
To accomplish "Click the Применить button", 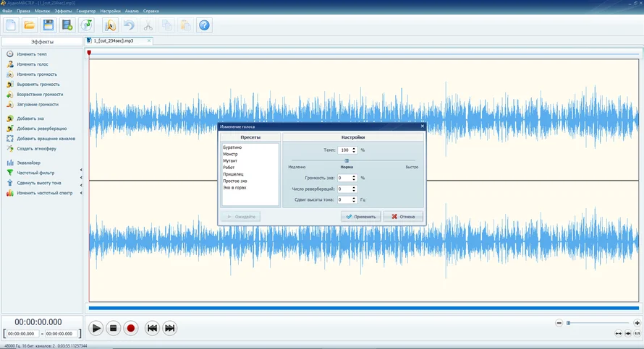I will tap(361, 217).
